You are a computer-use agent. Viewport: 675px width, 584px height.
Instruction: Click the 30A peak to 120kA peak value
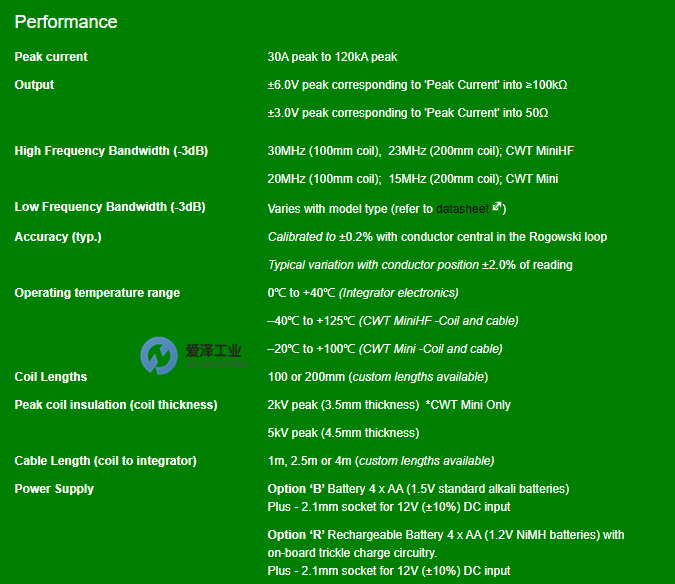click(332, 57)
